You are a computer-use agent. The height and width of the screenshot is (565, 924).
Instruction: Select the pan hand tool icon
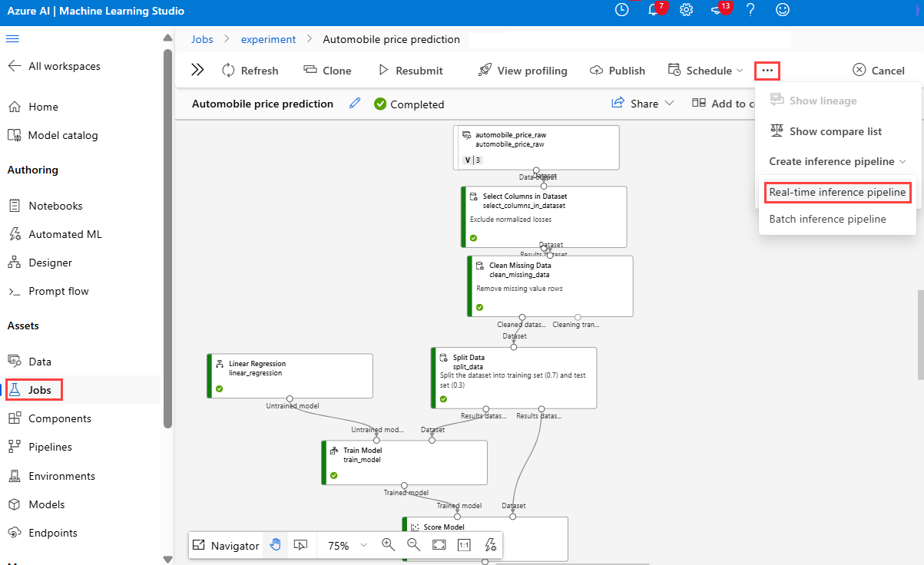[275, 545]
